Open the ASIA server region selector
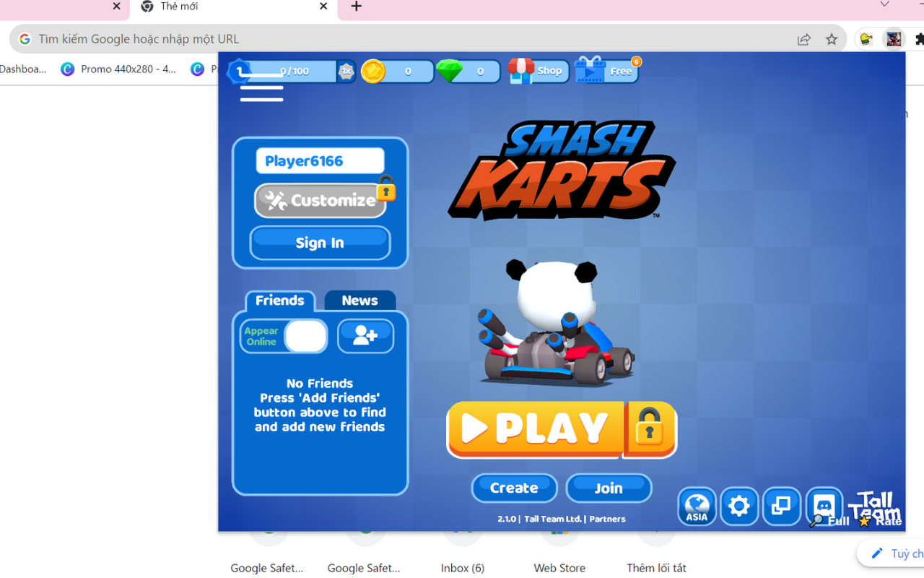Viewport: 924px width, 578px height. click(x=697, y=506)
